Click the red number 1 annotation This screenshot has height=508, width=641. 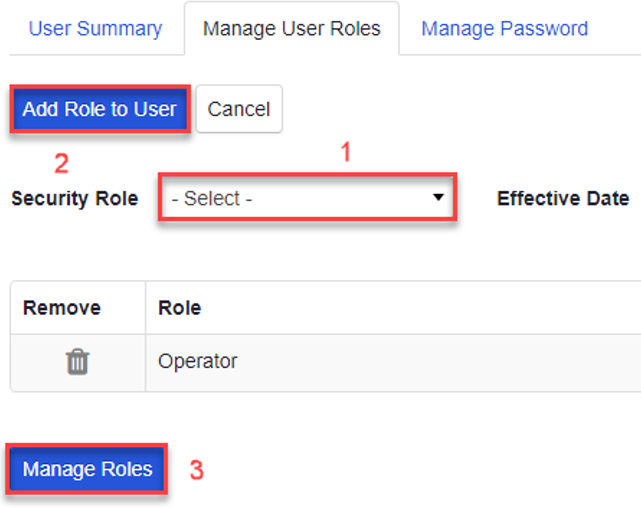pos(346,153)
